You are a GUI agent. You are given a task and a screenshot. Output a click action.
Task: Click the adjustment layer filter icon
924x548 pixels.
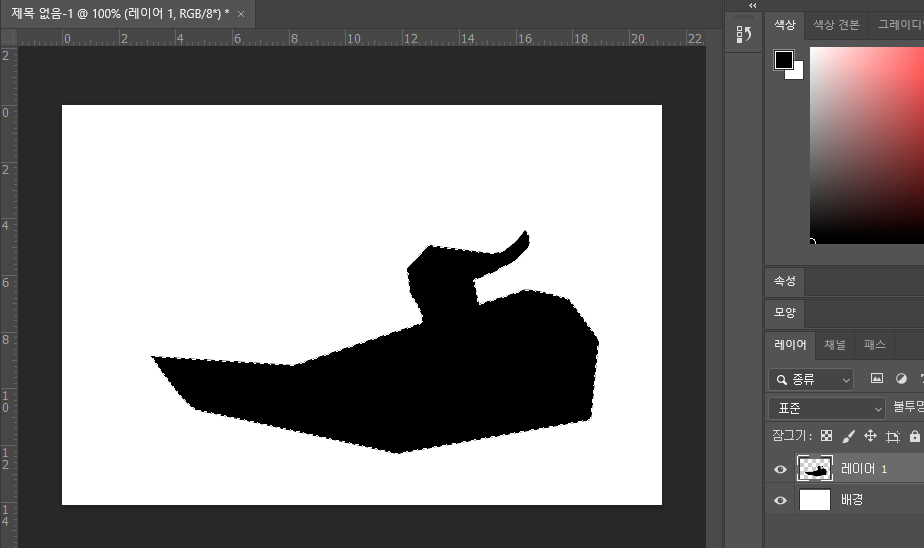[901, 379]
